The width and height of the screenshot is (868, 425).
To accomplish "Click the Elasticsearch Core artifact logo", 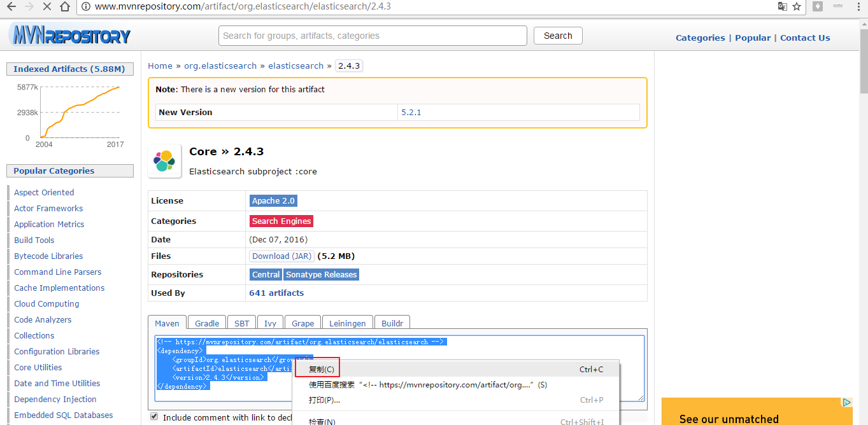I will point(164,161).
